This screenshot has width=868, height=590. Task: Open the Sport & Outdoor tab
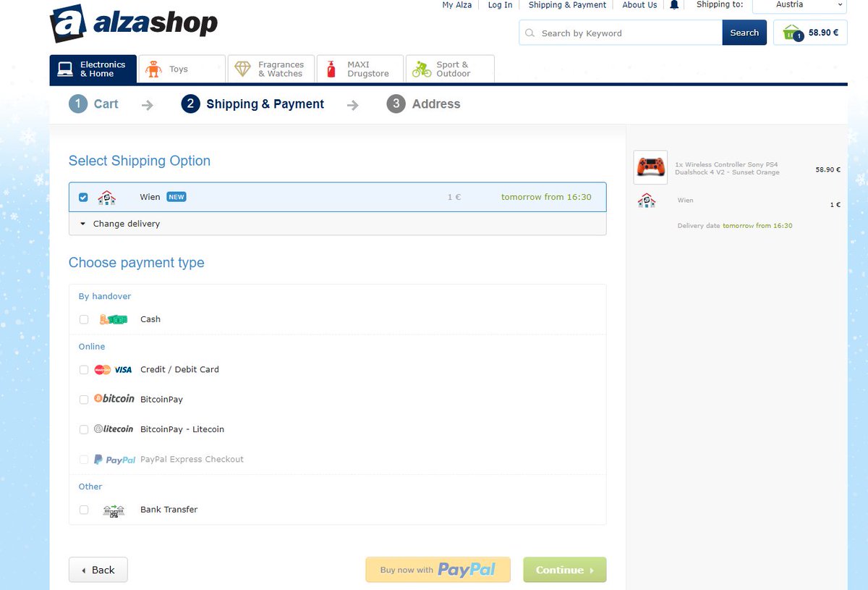450,69
